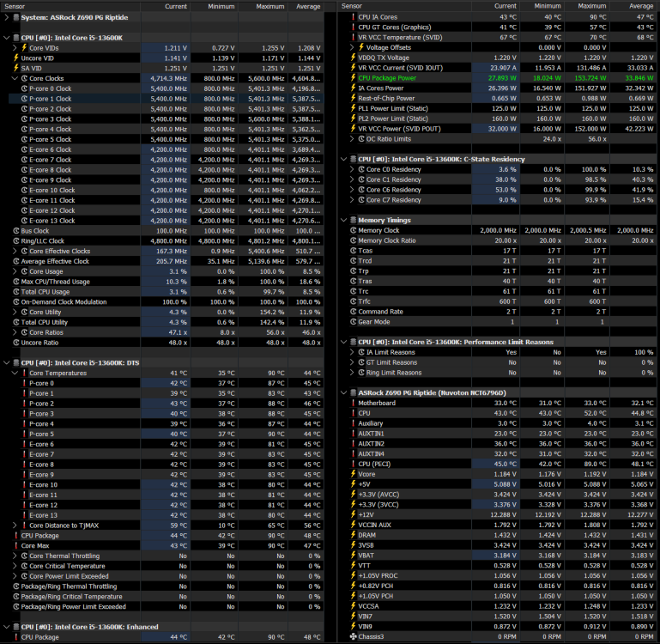Click the clock icon beside Memory Clock
This screenshot has height=644, width=660.
pyautogui.click(x=353, y=230)
